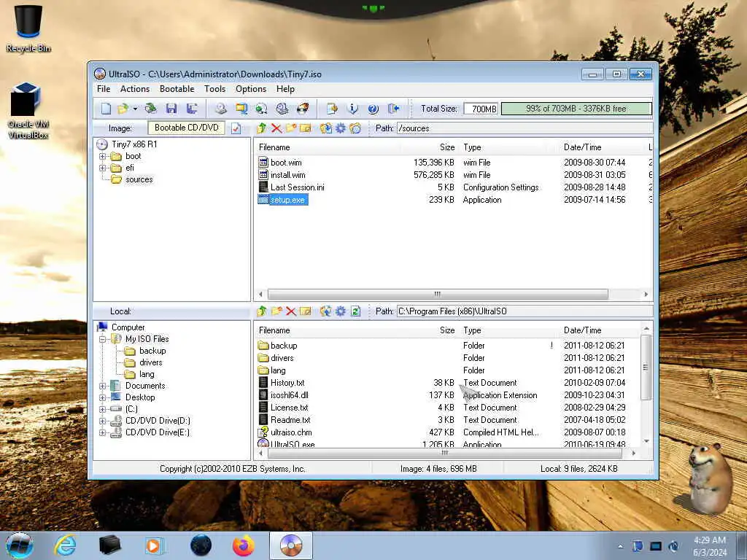
Task: Click the red X delete icon in image toolbar
Action: pyautogui.click(x=276, y=128)
